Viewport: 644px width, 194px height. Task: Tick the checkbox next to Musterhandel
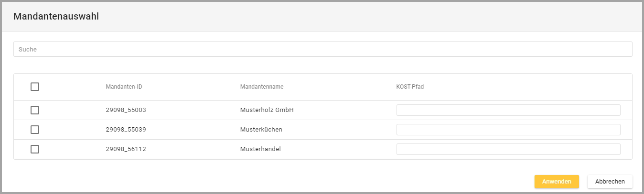pos(35,149)
